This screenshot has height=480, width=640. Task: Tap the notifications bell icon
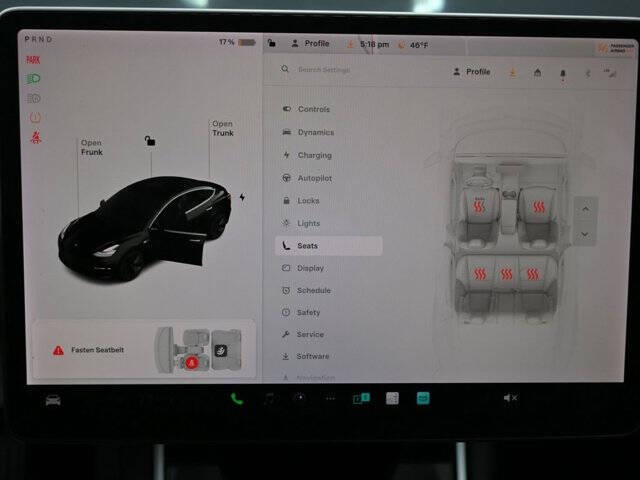563,74
